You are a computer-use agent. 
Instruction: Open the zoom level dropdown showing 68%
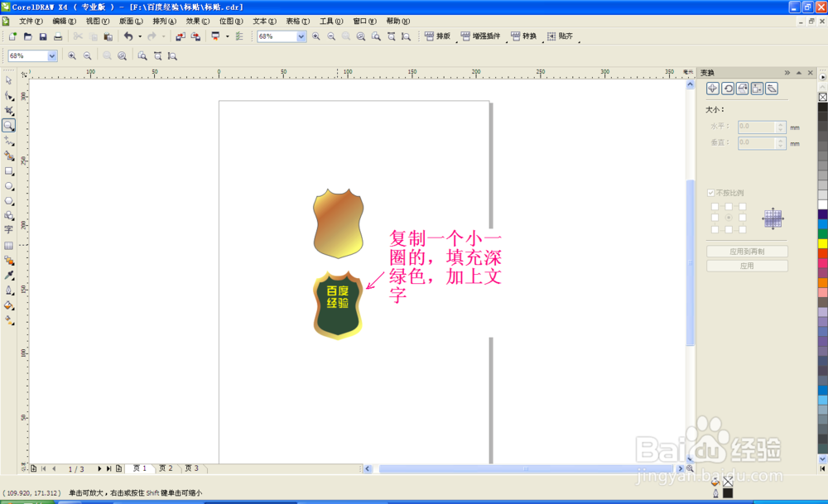point(301,36)
